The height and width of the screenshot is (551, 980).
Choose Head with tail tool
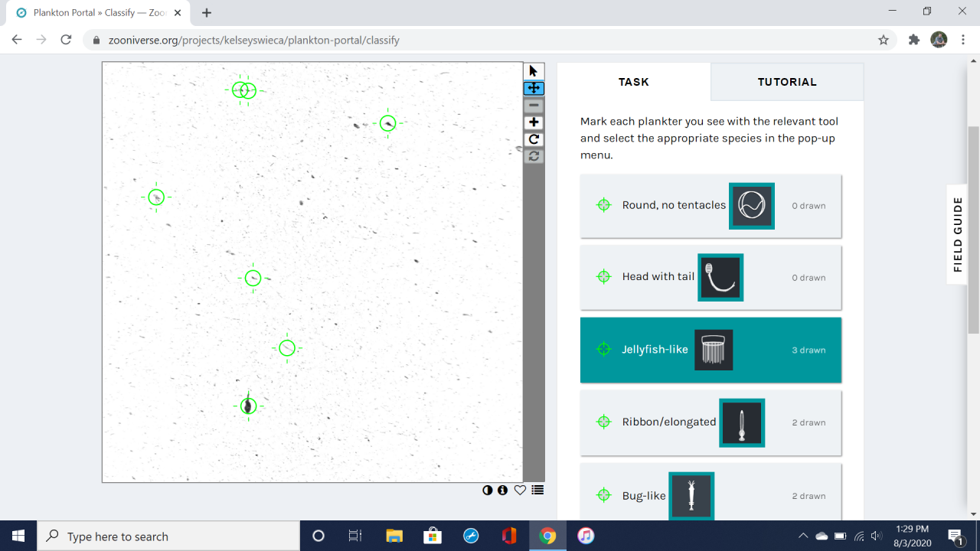pos(710,277)
